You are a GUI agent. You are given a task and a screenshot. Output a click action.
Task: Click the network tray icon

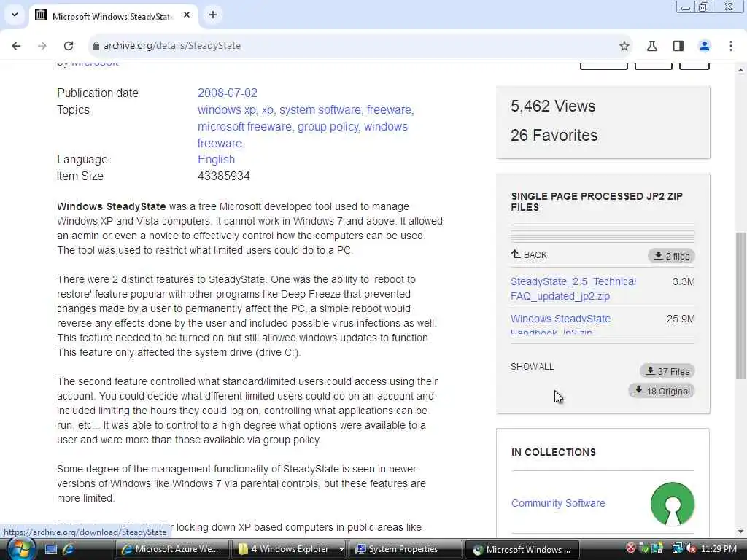coord(676,548)
